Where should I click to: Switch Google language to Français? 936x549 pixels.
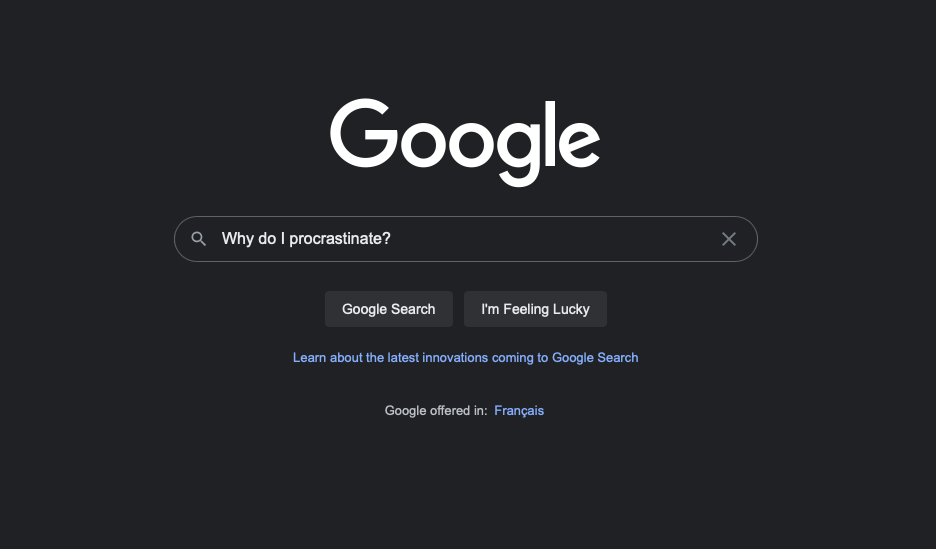pos(519,411)
